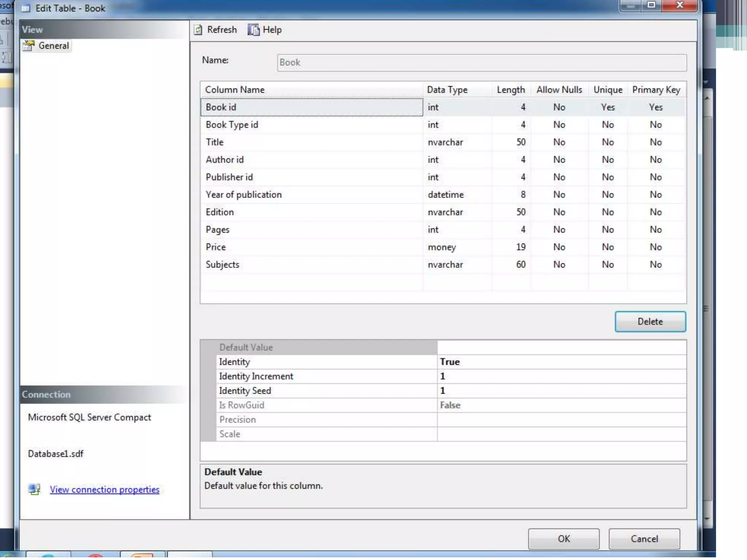Click the Refresh toolbar label

222,30
